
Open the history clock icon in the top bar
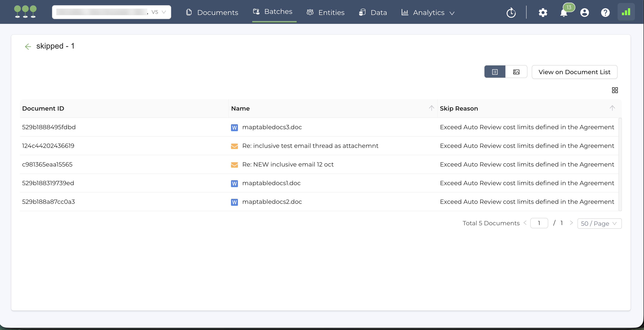511,12
